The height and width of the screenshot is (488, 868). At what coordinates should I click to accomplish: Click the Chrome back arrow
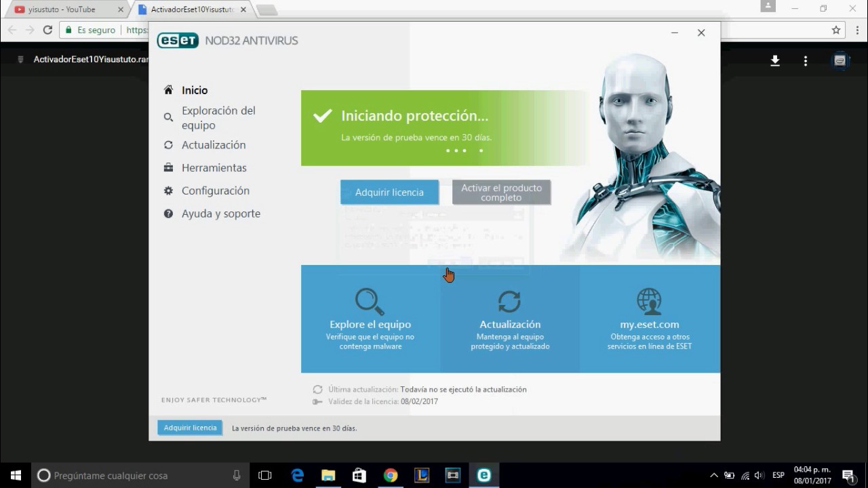pyautogui.click(x=12, y=30)
